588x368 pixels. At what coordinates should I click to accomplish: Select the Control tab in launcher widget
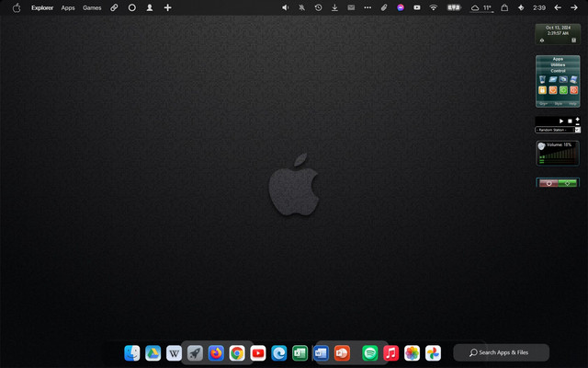point(558,71)
